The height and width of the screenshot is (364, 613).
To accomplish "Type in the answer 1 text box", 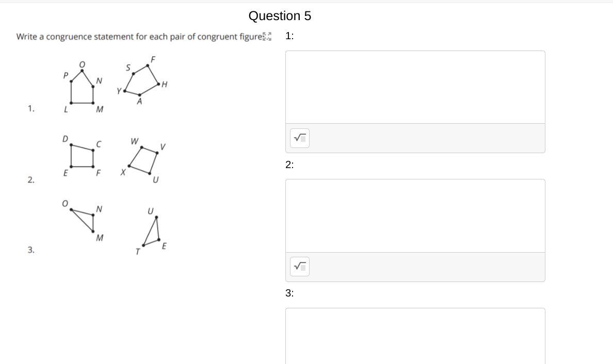I will click(x=415, y=87).
